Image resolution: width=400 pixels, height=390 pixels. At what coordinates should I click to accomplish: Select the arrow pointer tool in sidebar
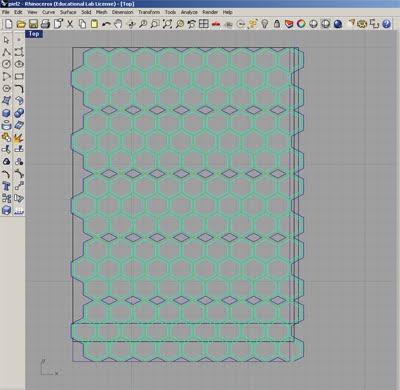pos(6,40)
